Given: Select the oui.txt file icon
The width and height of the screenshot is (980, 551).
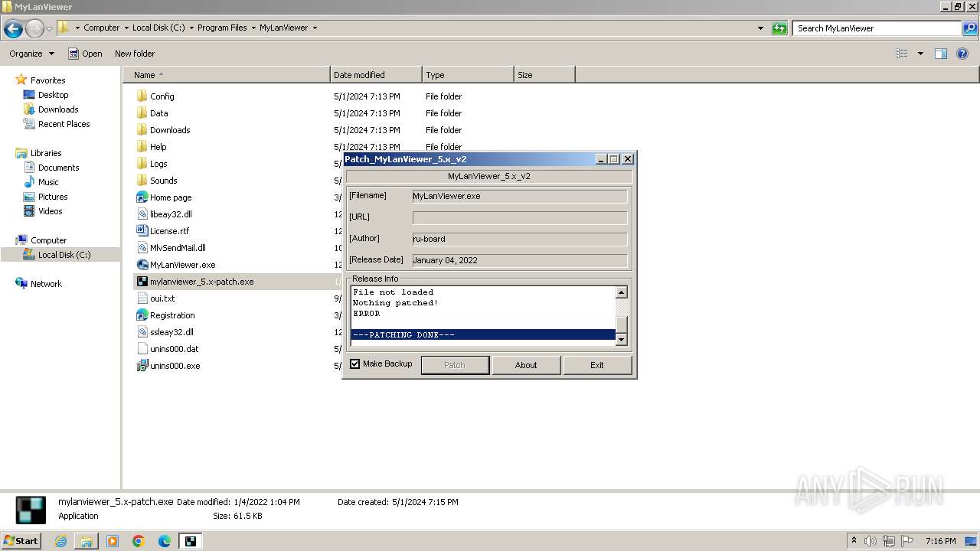Looking at the screenshot, I should pos(142,298).
